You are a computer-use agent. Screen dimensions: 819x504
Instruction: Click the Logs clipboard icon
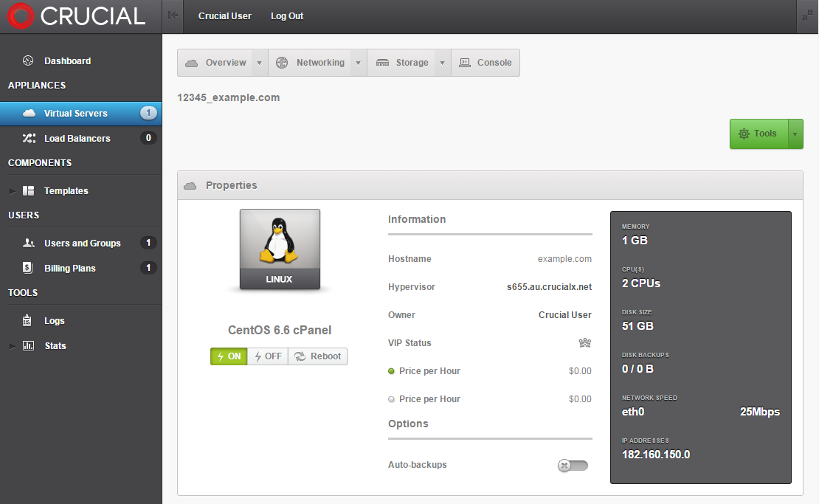click(x=27, y=320)
